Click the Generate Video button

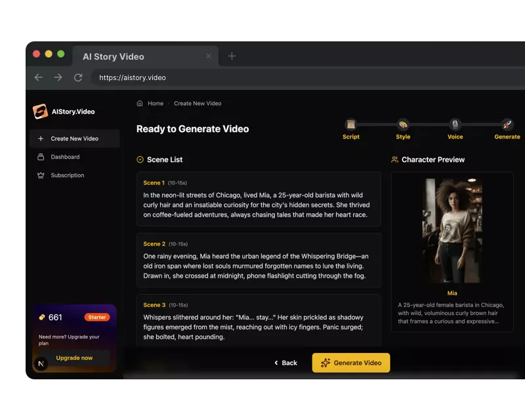(x=350, y=362)
